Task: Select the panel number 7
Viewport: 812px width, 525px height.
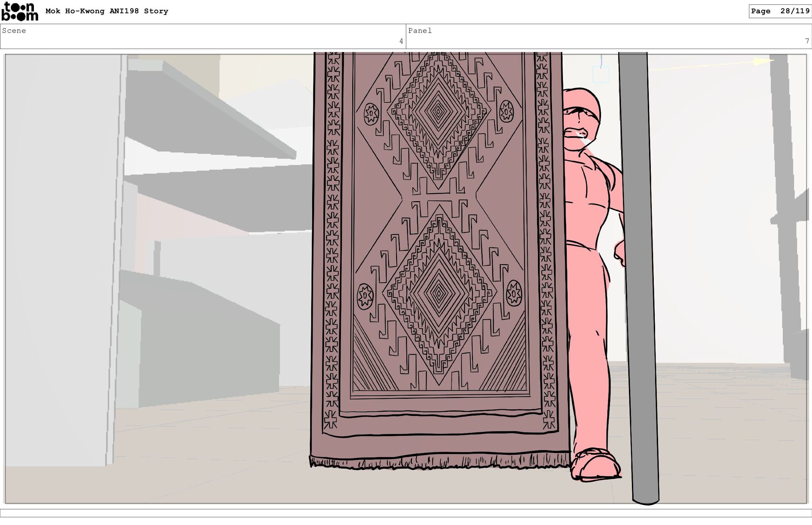Action: click(x=807, y=41)
